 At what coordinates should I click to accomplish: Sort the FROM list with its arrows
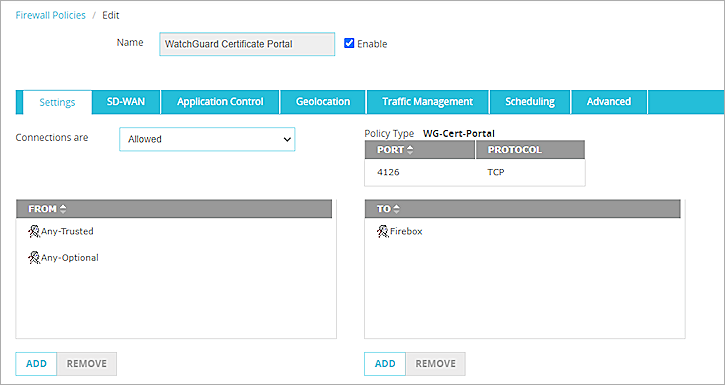pos(62,209)
